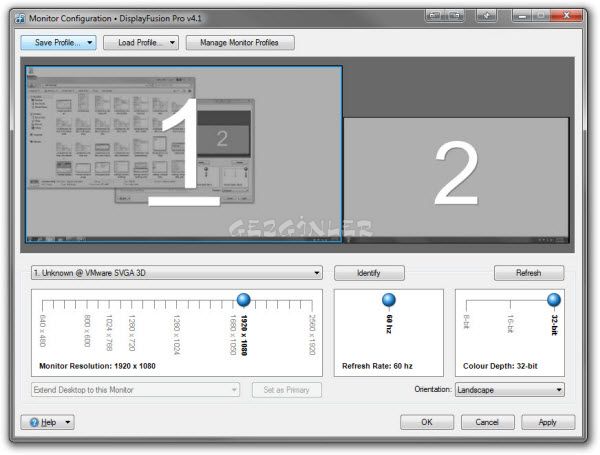
Task: Click the Identify button
Action: [x=369, y=273]
